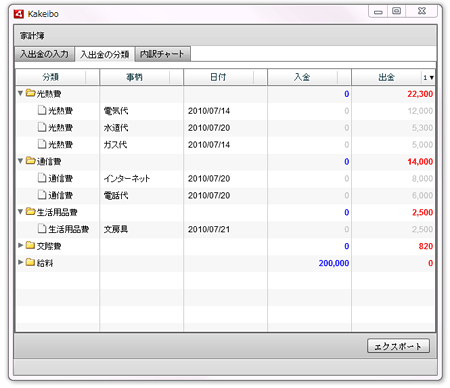The height and width of the screenshot is (388, 450).
Task: Click folder icon of 交際費 category
Action: (31, 245)
